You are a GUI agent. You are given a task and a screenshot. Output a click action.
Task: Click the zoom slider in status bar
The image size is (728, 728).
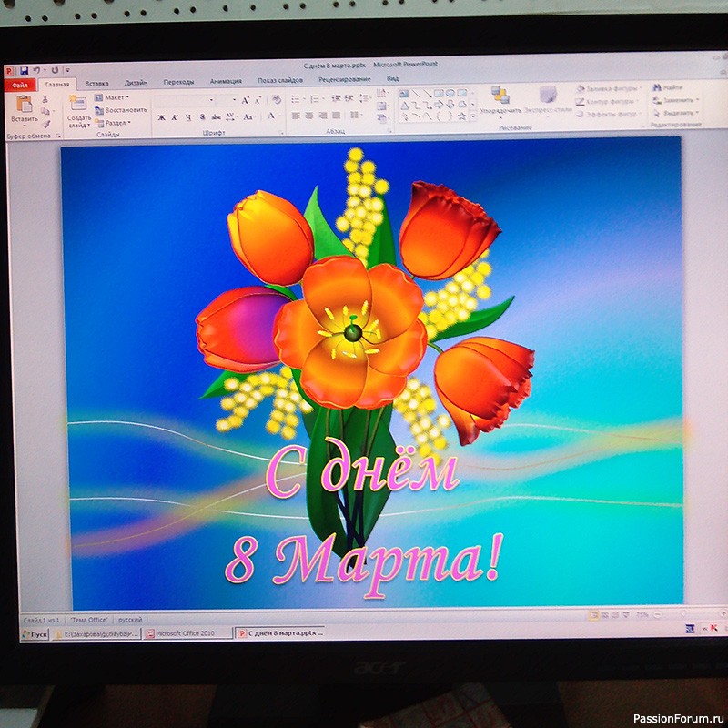tap(664, 615)
